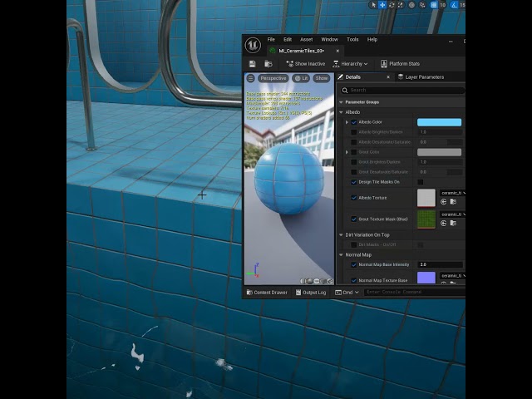Screen dimensions: 532x399
Task: Click the Save floppy disk icon
Action: pos(252,64)
